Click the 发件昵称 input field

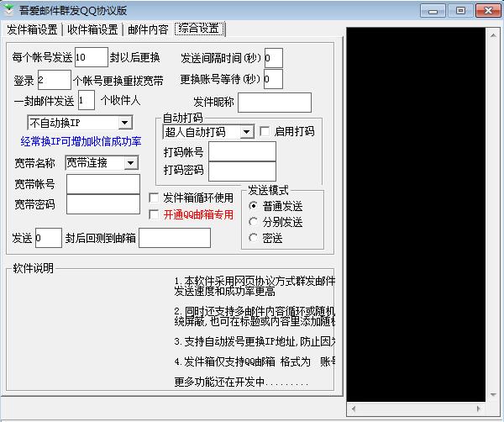point(274,102)
